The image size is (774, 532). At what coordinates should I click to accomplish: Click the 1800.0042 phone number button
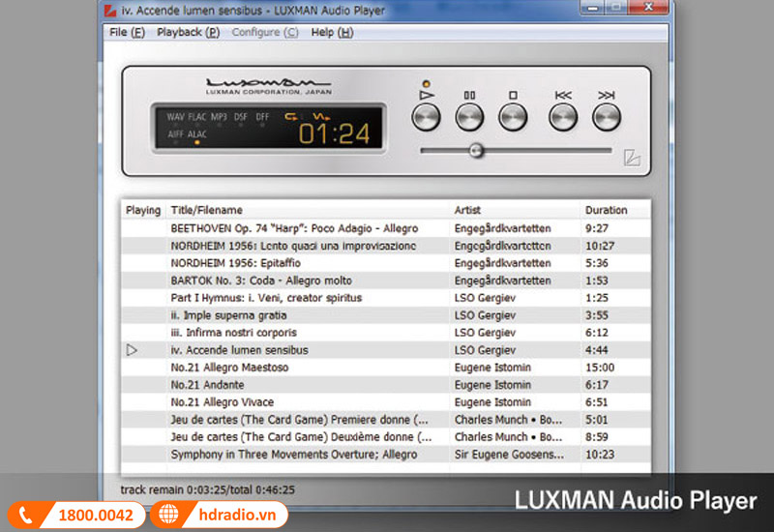(76, 515)
